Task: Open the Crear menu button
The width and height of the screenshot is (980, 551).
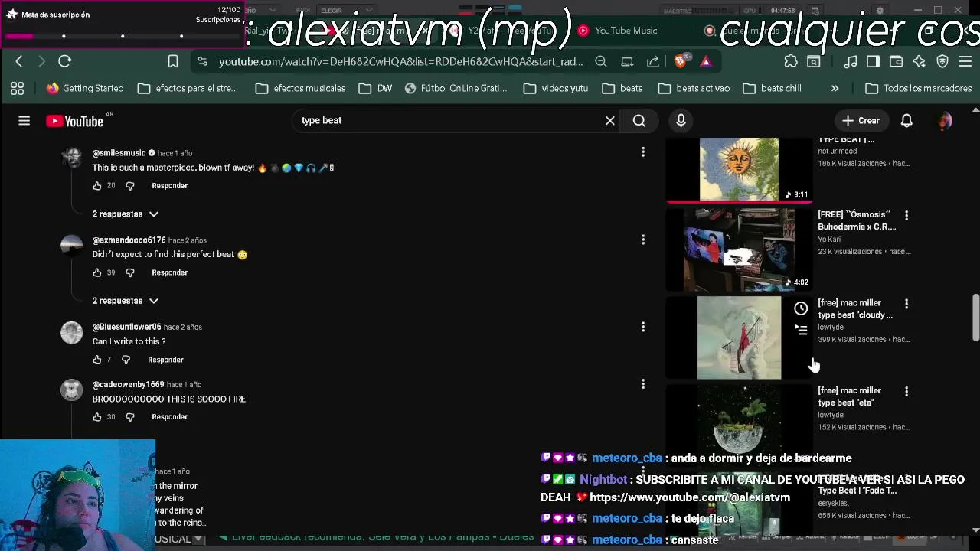Action: point(861,120)
